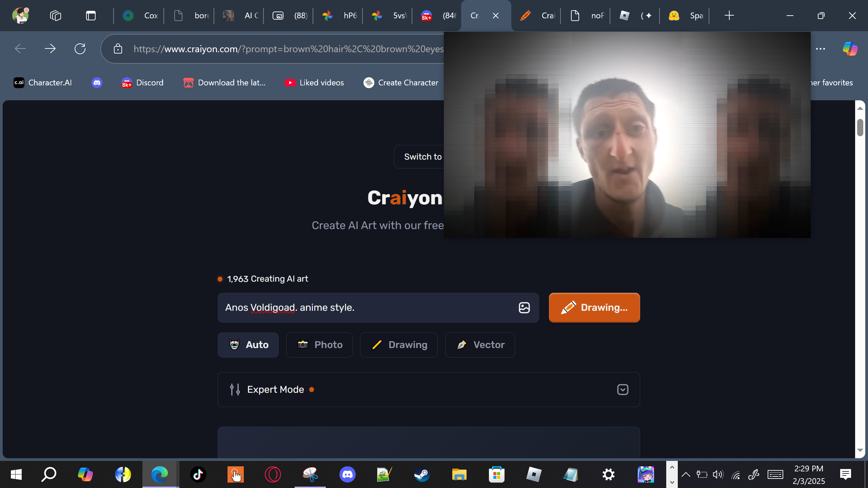
Task: Select the Drawing style option
Action: 399,345
